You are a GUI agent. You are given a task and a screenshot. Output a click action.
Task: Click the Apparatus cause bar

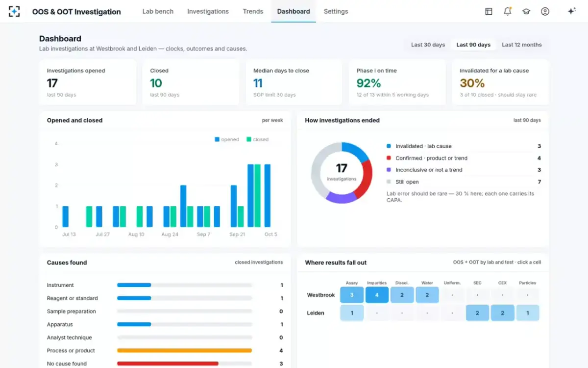point(184,324)
